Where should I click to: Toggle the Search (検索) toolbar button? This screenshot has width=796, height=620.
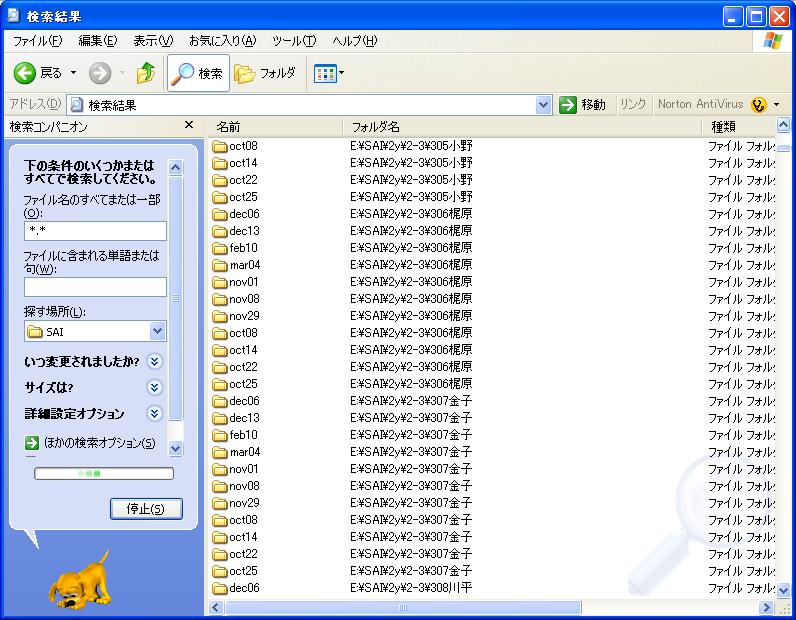198,73
